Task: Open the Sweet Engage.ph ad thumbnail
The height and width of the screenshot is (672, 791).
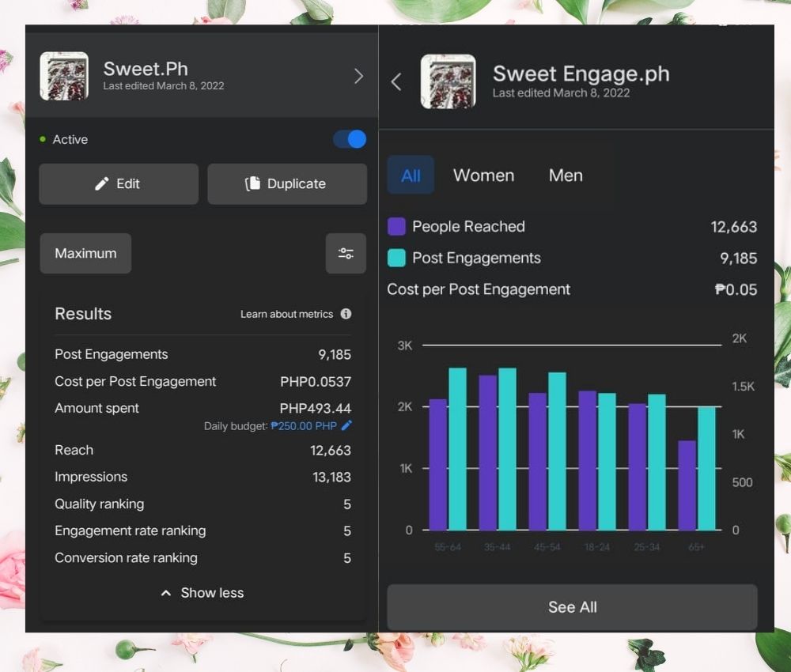Action: point(448,81)
